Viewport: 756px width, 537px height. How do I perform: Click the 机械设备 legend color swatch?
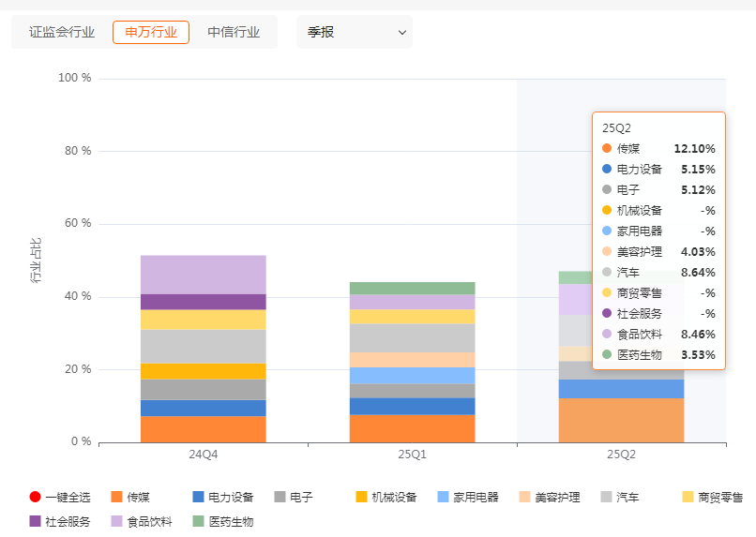click(x=362, y=498)
